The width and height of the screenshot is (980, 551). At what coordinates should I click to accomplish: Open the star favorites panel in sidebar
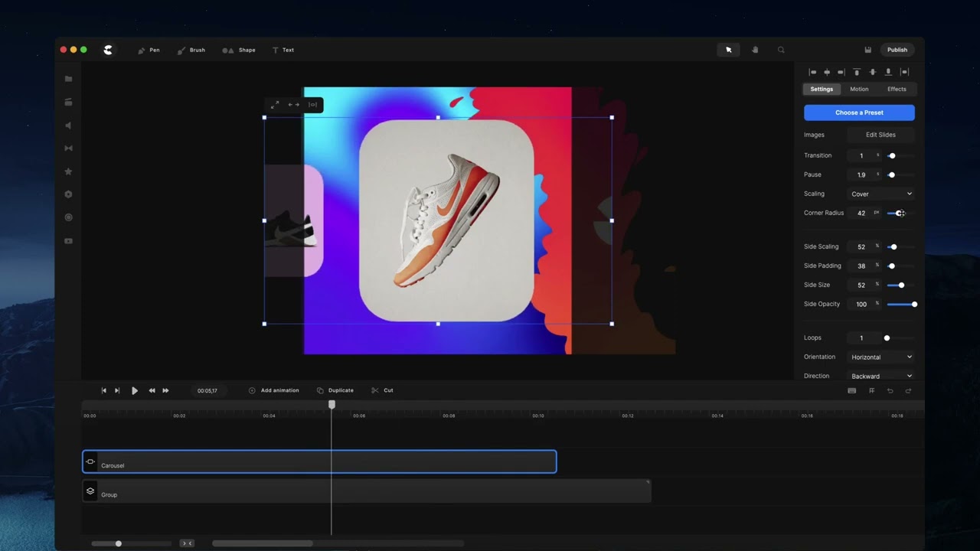(68, 171)
